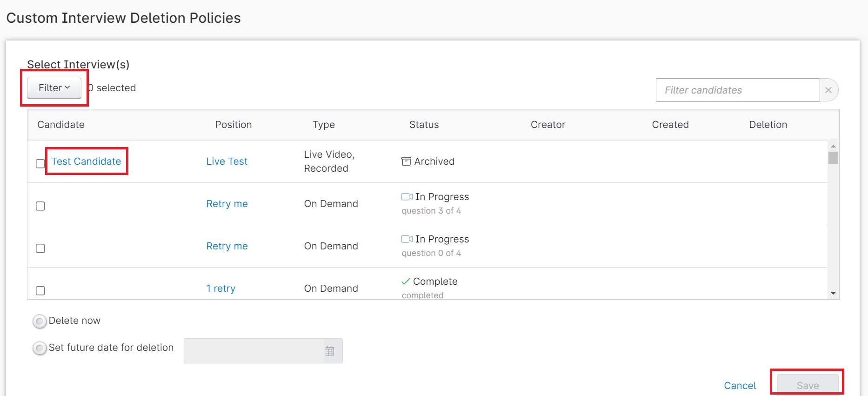The image size is (868, 396).
Task: Sort by the Candidate column header
Action: pyautogui.click(x=61, y=125)
